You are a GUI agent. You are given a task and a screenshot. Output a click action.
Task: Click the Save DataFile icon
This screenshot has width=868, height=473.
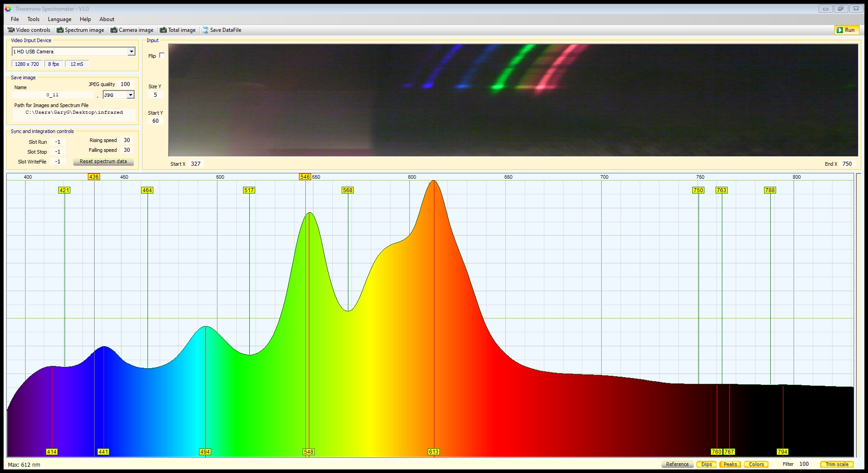pos(205,30)
